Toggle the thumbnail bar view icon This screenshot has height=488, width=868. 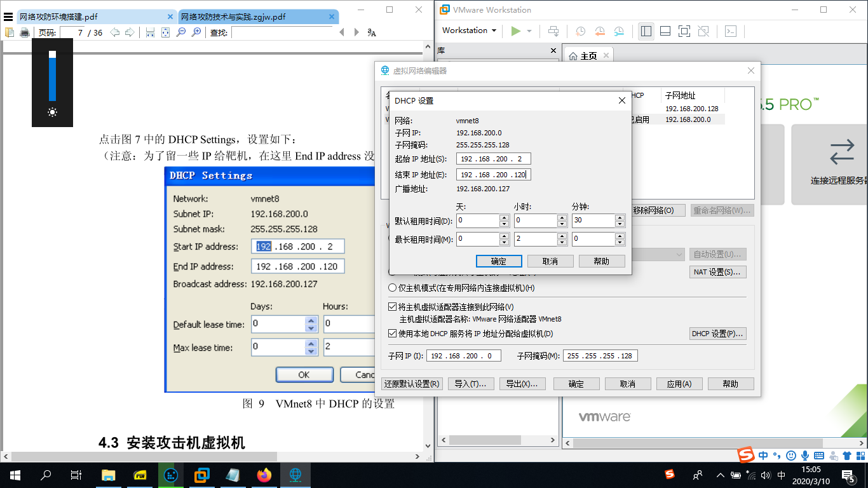(665, 30)
